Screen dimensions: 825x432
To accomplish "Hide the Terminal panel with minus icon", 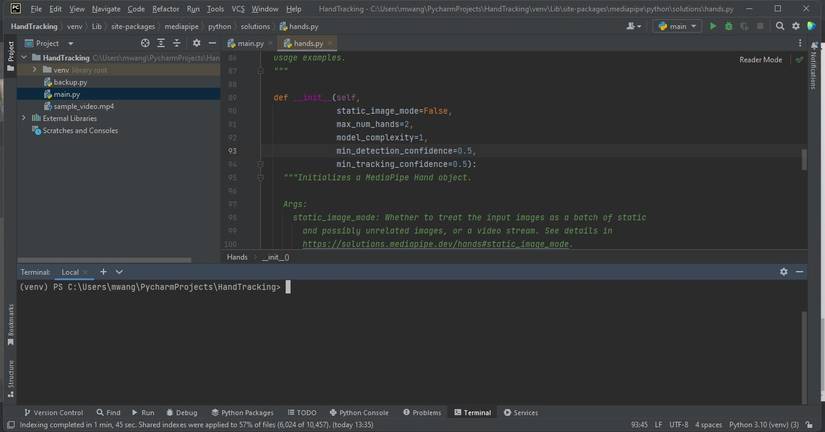I will (x=799, y=272).
